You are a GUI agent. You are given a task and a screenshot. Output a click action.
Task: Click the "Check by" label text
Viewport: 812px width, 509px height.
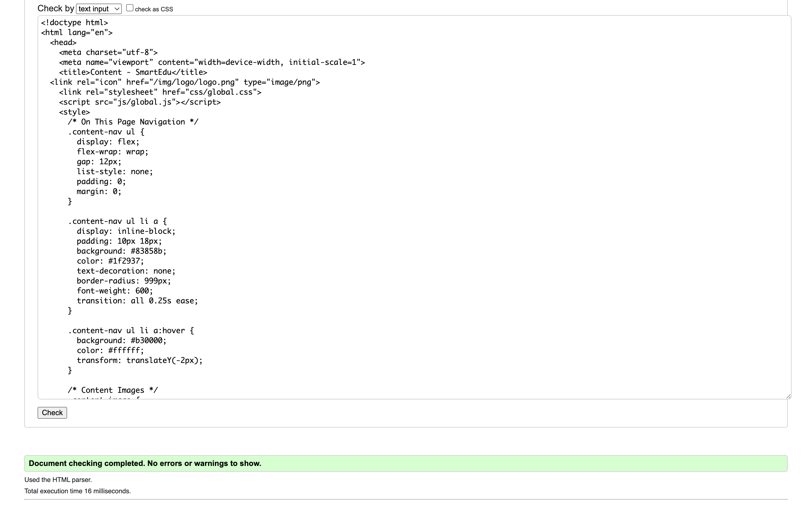coord(56,8)
